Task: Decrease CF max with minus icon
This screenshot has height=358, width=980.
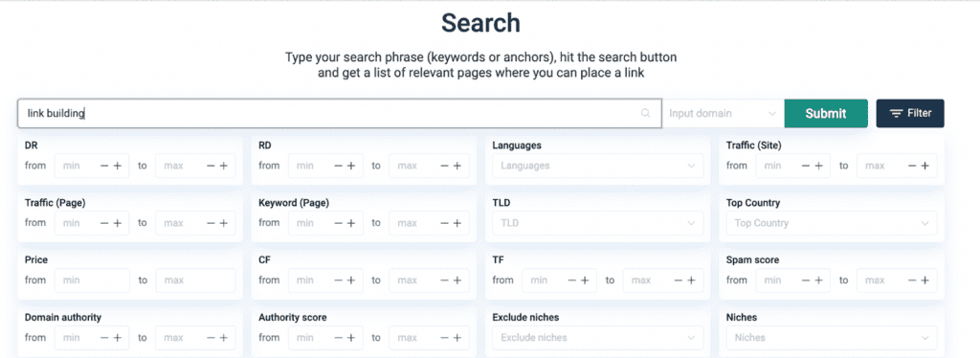Action: click(x=444, y=280)
